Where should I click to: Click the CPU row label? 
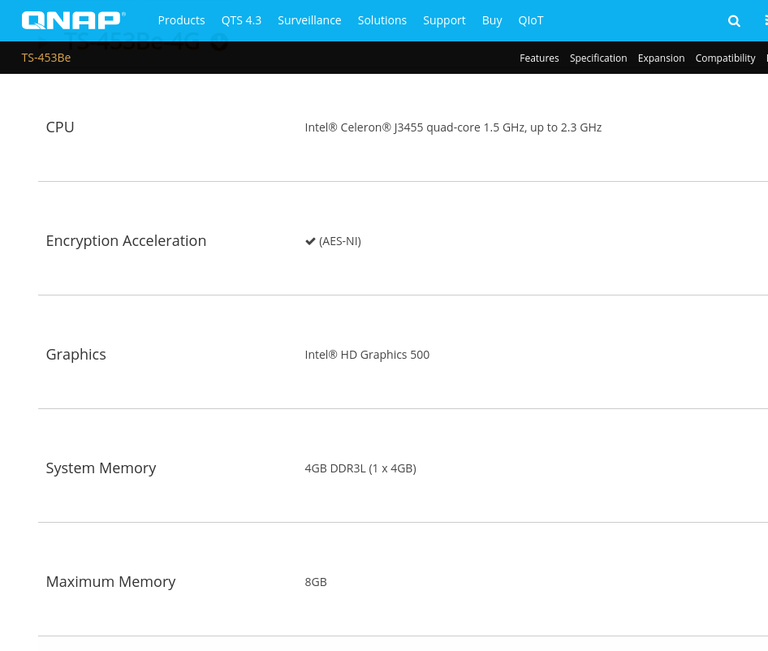[x=60, y=127]
